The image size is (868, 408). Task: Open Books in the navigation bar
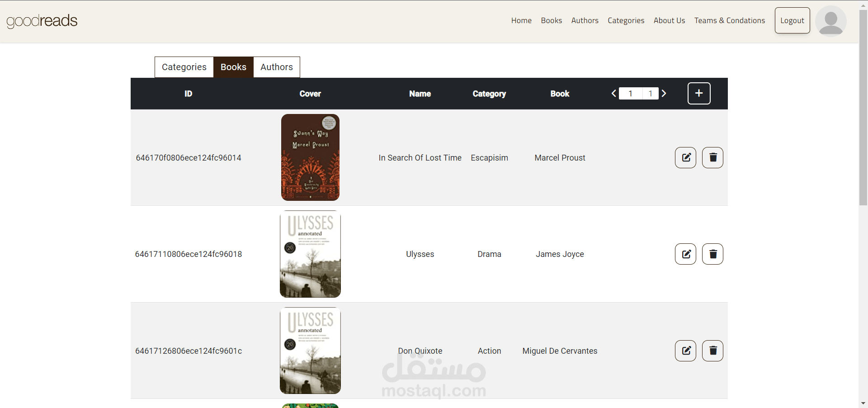tap(552, 20)
